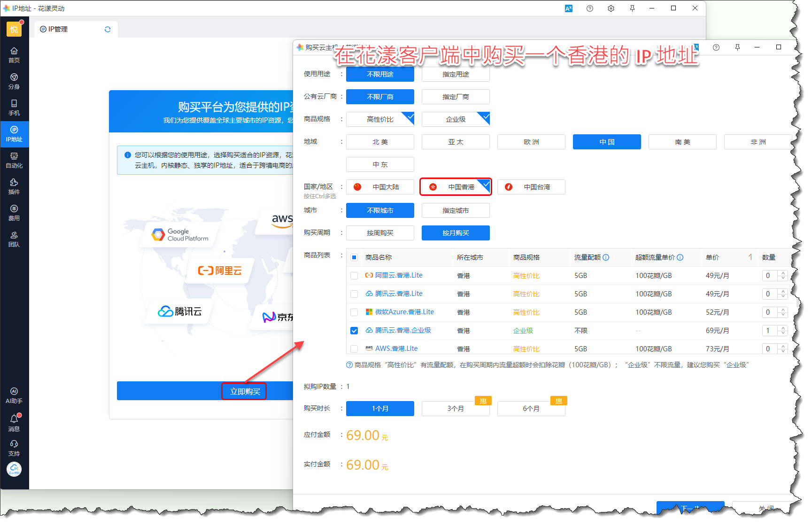Increase quantity for 阿里云.香港.Lite
Viewport: 812px width, 526px height.
[782, 273]
